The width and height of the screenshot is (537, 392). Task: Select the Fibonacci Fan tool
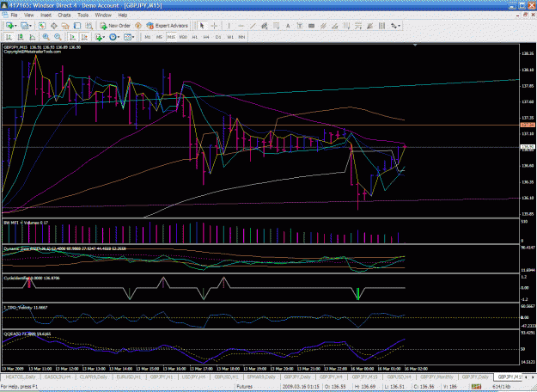[334, 26]
